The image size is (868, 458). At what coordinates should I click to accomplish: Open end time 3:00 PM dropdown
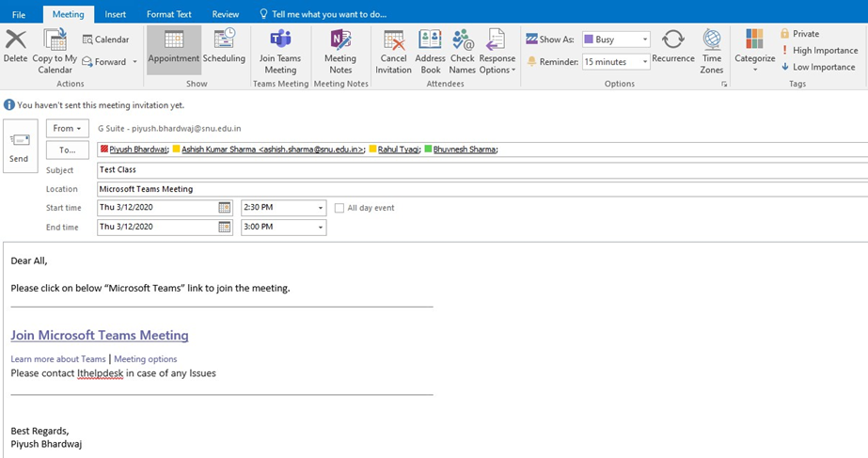[x=320, y=227]
